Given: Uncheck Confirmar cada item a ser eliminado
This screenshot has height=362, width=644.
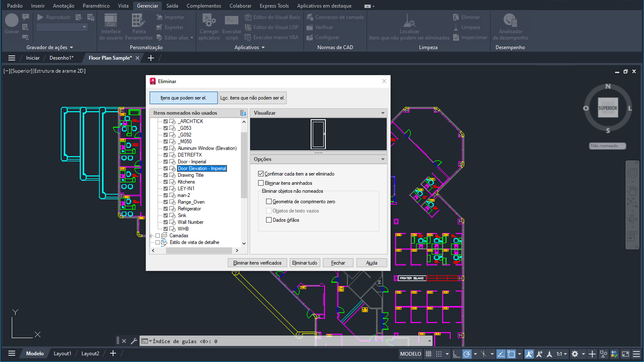Looking at the screenshot, I should (x=261, y=174).
